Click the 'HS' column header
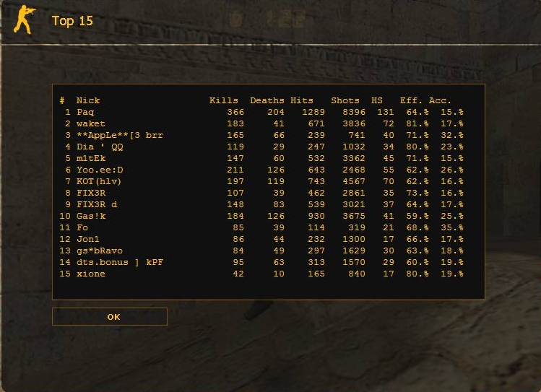 tap(377, 100)
